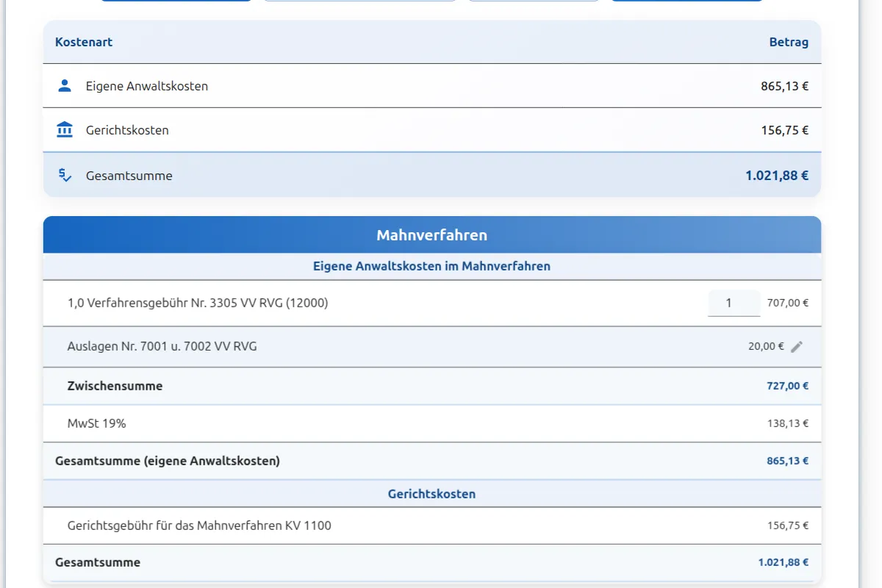Collapse the Mahnverfahren section header
The height and width of the screenshot is (588, 882).
pyautogui.click(x=431, y=235)
